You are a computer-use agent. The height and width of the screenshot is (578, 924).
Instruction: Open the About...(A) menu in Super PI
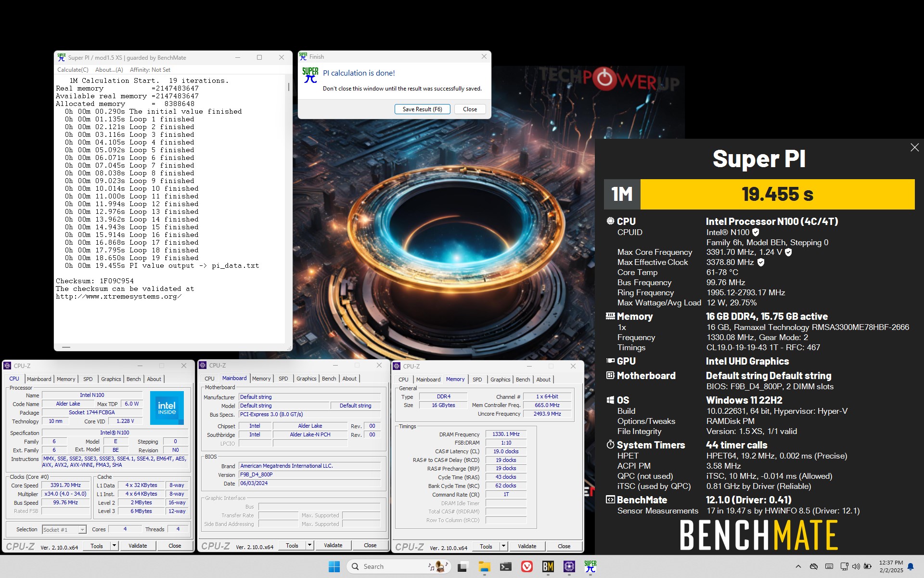[x=109, y=70]
